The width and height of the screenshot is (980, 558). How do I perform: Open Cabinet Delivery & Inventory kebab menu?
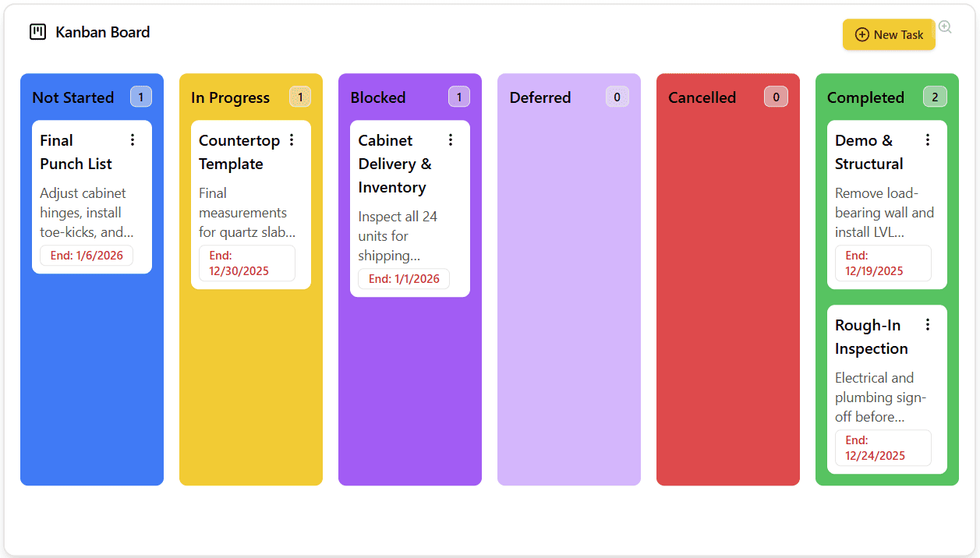[x=451, y=139]
